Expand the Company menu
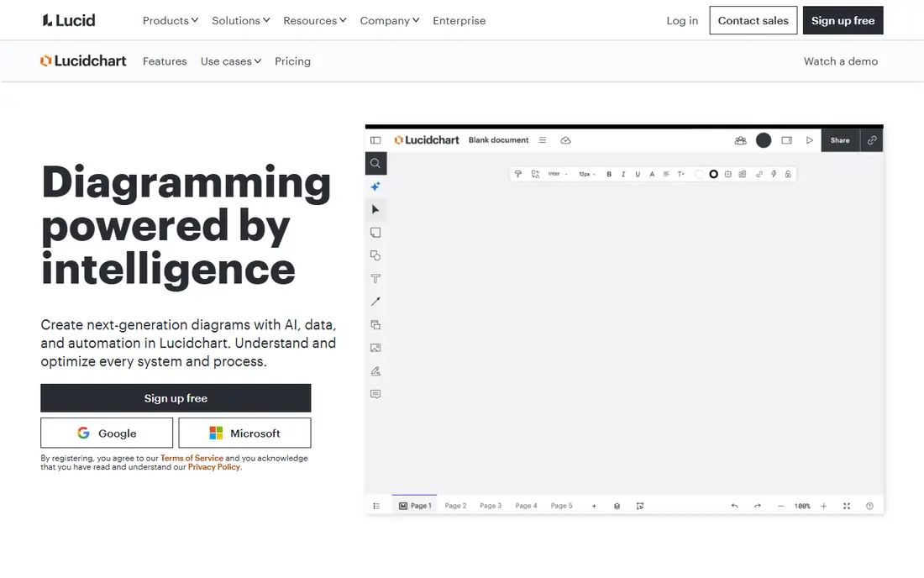This screenshot has width=924, height=578. click(390, 21)
